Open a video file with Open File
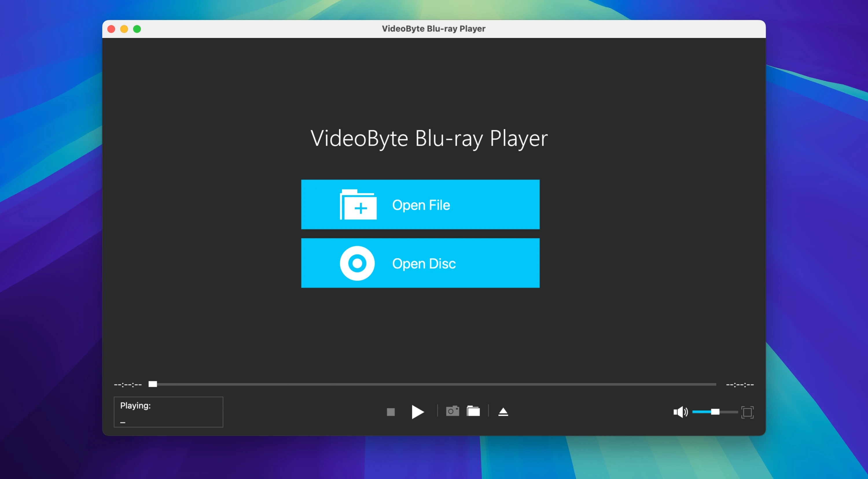The height and width of the screenshot is (479, 868). [420, 204]
